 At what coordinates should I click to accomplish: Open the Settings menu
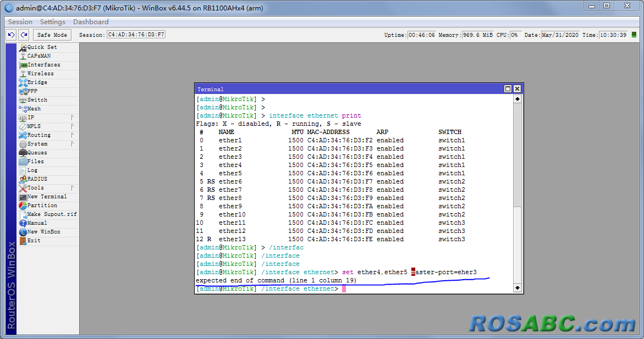[x=53, y=22]
